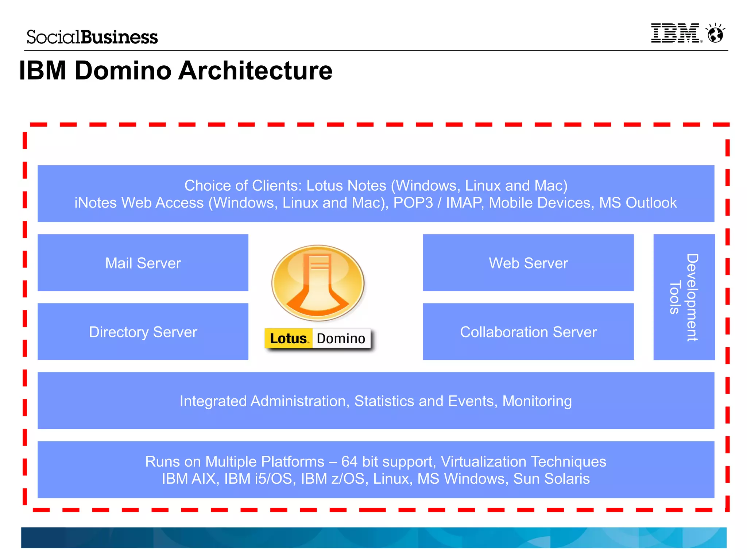Click the IBM logo at top right
Viewport: 747px width, 560px height.
coord(677,33)
